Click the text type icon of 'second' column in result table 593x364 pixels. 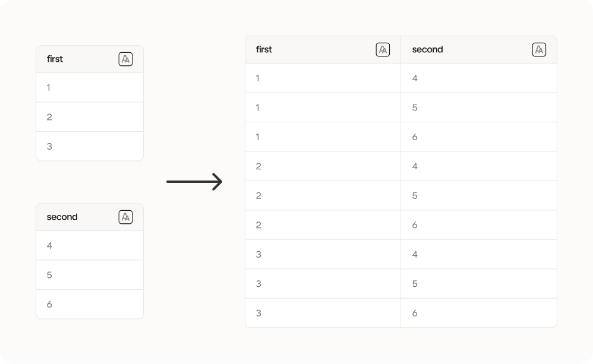pos(539,50)
